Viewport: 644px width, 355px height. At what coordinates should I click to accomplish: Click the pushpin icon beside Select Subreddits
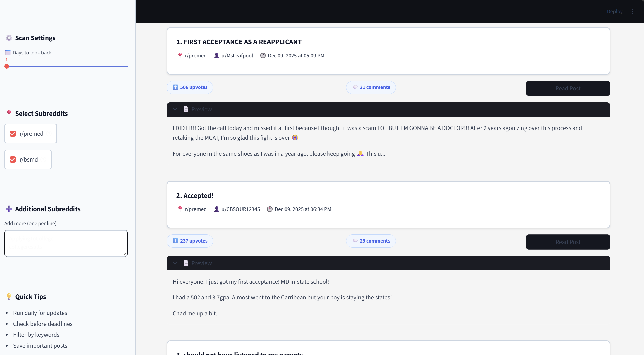(9, 113)
